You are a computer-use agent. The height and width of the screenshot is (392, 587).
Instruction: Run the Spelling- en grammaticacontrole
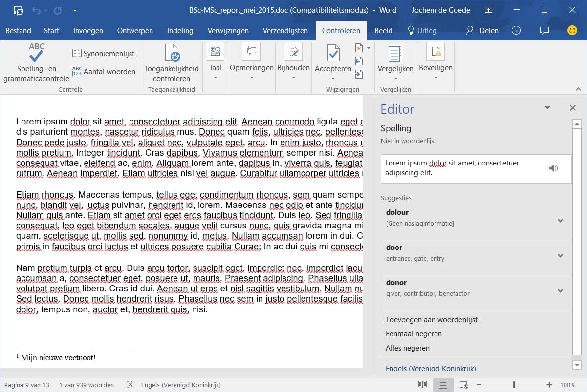pos(37,62)
